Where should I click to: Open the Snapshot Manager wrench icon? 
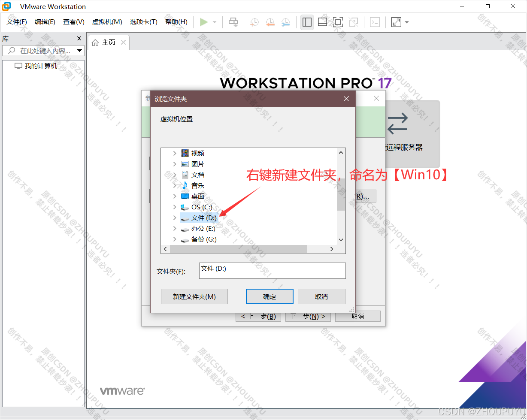[285, 22]
